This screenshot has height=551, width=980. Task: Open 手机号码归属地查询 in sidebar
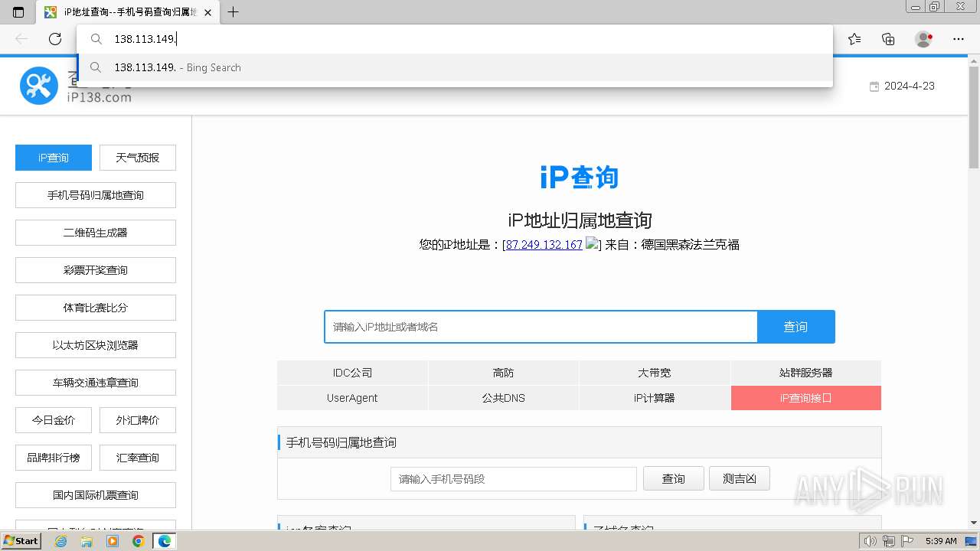96,195
